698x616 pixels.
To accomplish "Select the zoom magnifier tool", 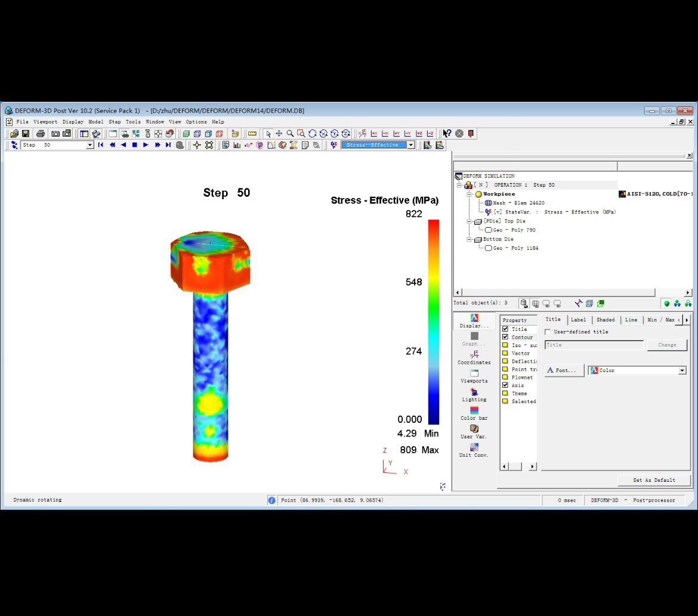I will pyautogui.click(x=291, y=134).
